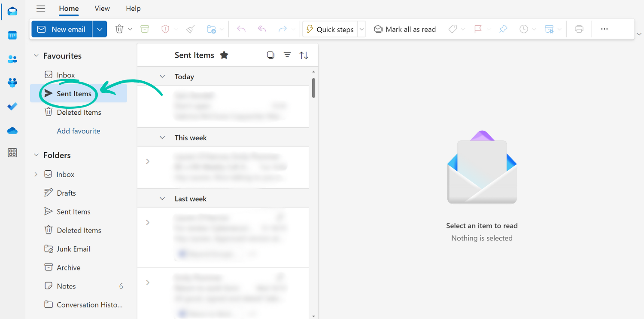Switch to the View tab
This screenshot has width=644, height=319.
pyautogui.click(x=102, y=8)
